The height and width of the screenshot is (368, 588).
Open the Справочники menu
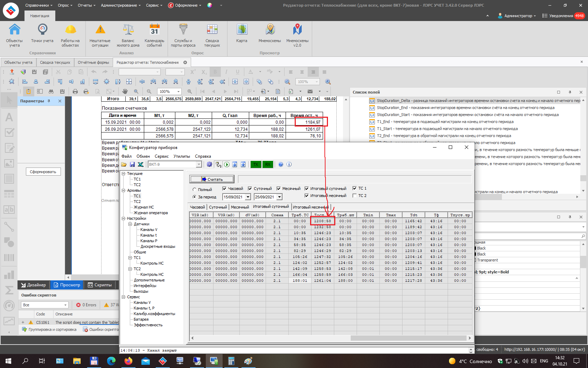[x=38, y=5]
